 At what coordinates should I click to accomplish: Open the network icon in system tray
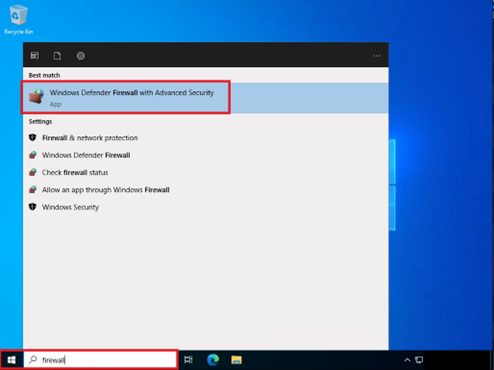[x=419, y=360]
